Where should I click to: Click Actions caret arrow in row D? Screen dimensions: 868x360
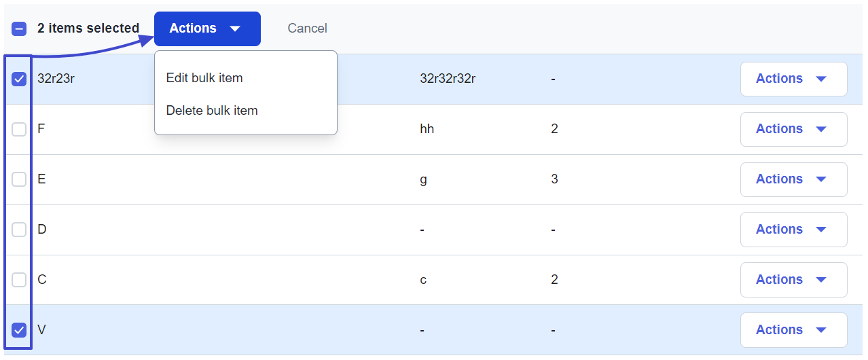tap(820, 230)
